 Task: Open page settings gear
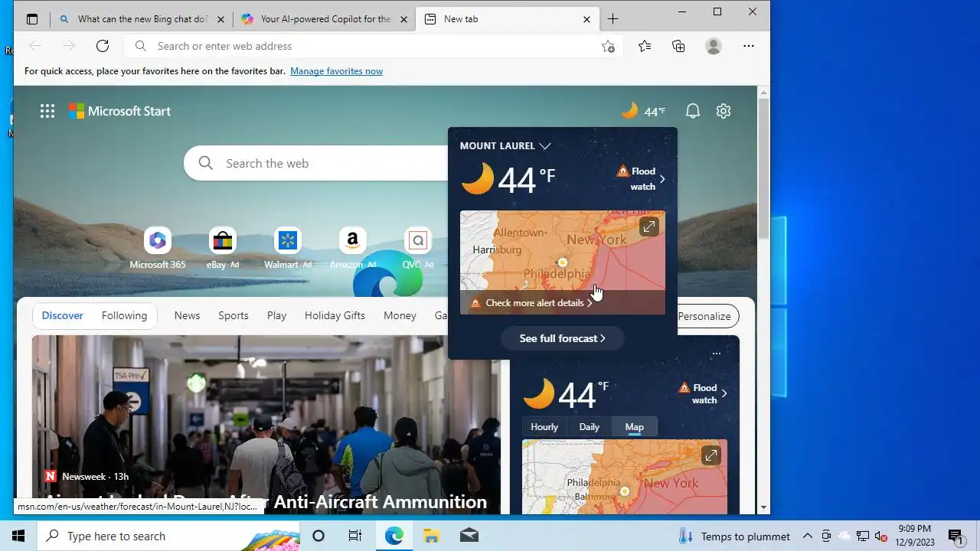724,111
